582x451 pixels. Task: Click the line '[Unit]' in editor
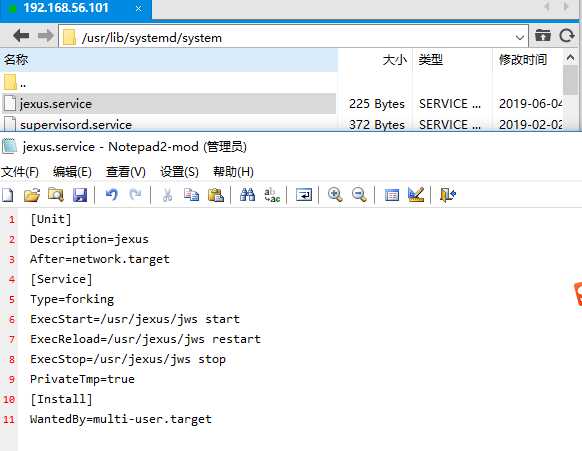(50, 219)
